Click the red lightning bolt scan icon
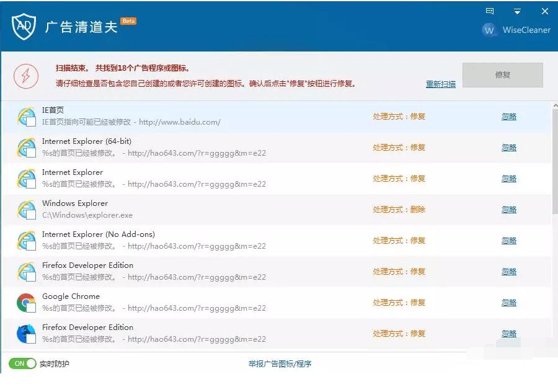This screenshot has width=558, height=392. 26,76
